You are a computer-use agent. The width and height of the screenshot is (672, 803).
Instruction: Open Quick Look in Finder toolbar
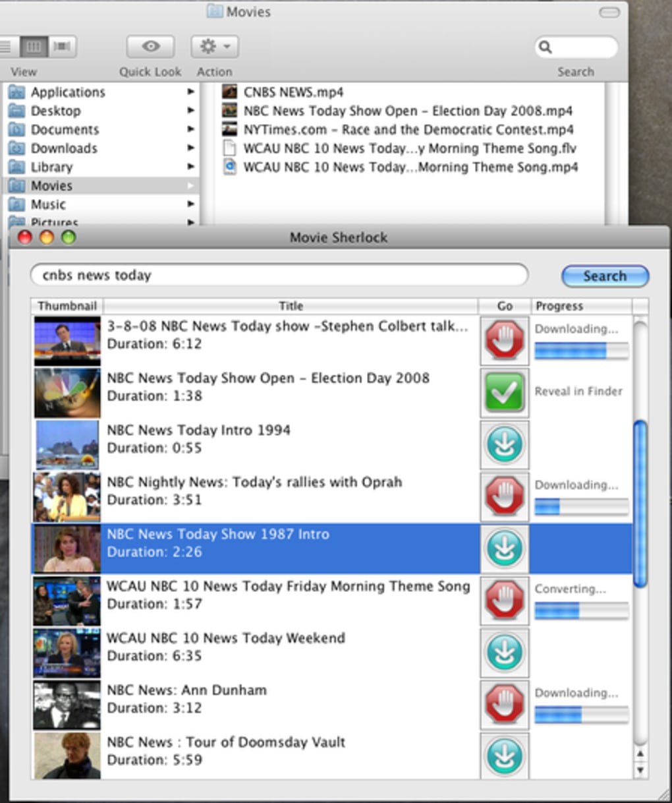[150, 47]
